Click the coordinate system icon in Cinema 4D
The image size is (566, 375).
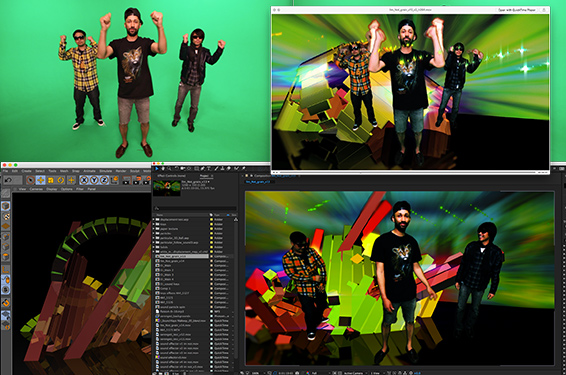(114, 179)
